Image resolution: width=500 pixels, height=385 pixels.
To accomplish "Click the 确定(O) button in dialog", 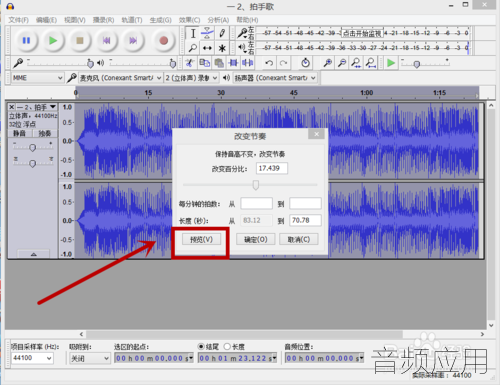I will [256, 239].
